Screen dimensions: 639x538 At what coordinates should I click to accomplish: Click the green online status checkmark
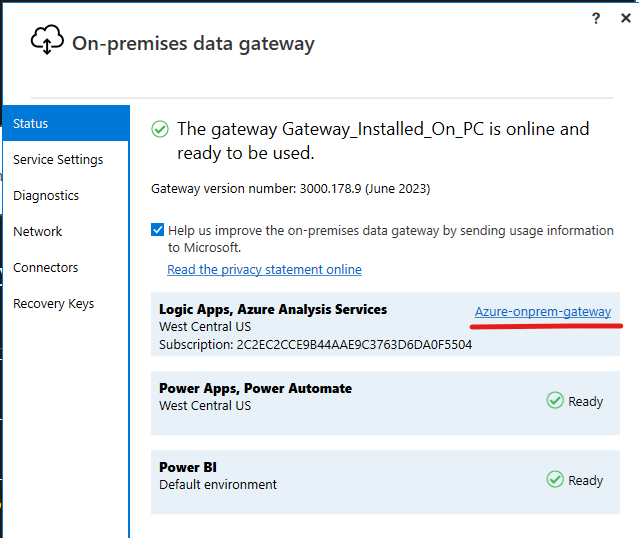click(x=160, y=129)
